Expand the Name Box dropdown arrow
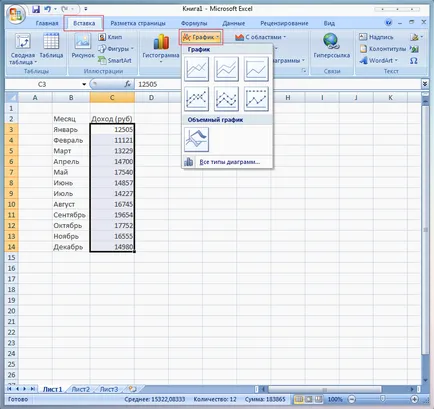 coord(84,84)
